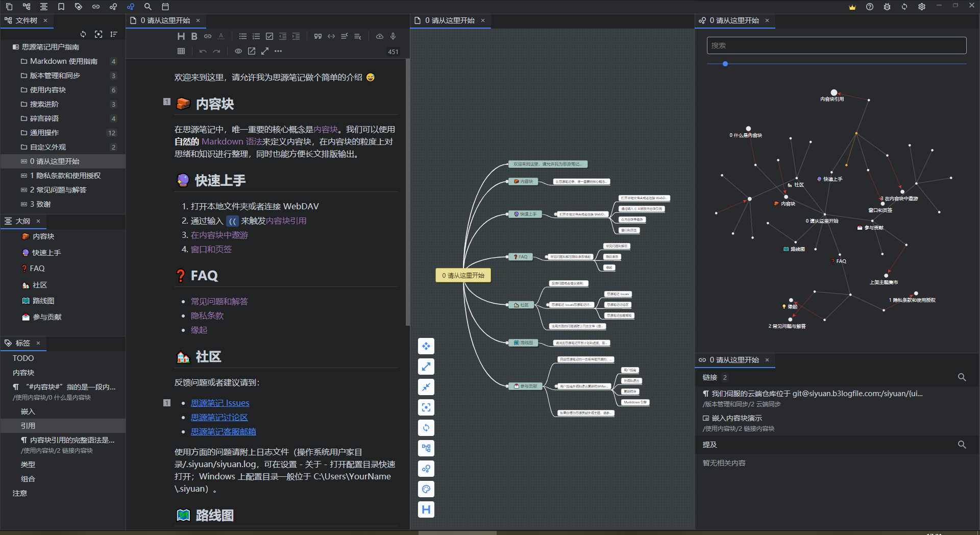Toggle mind map collapse arrows button
This screenshot has height=535, width=980.
426,387
